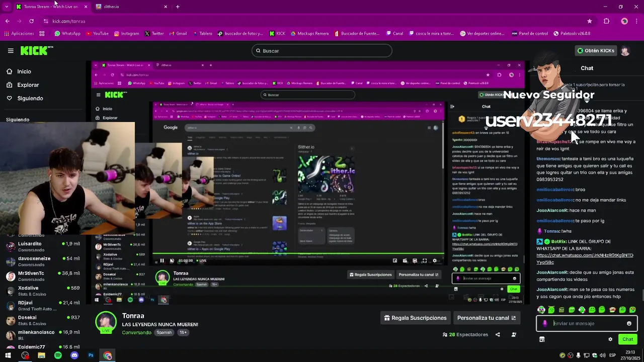Viewport: 644px width, 362px height.
Task: Insert the last emote with heart eyes
Action: click(x=632, y=310)
